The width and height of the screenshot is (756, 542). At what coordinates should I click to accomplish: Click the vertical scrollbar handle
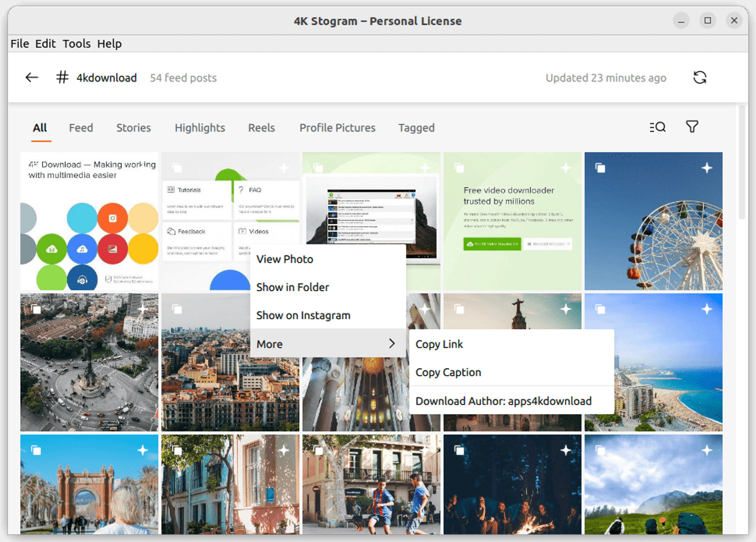coord(742,162)
